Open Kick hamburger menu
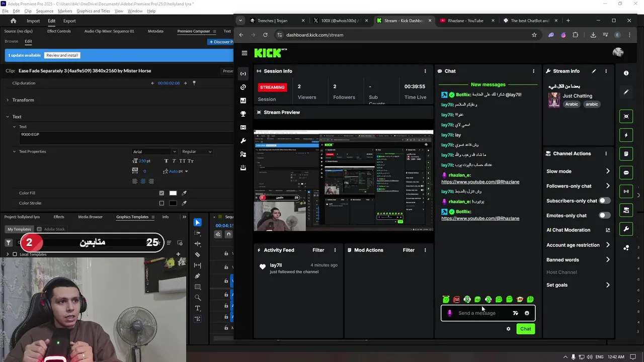Screen dimensions: 644x362 (245, 53)
